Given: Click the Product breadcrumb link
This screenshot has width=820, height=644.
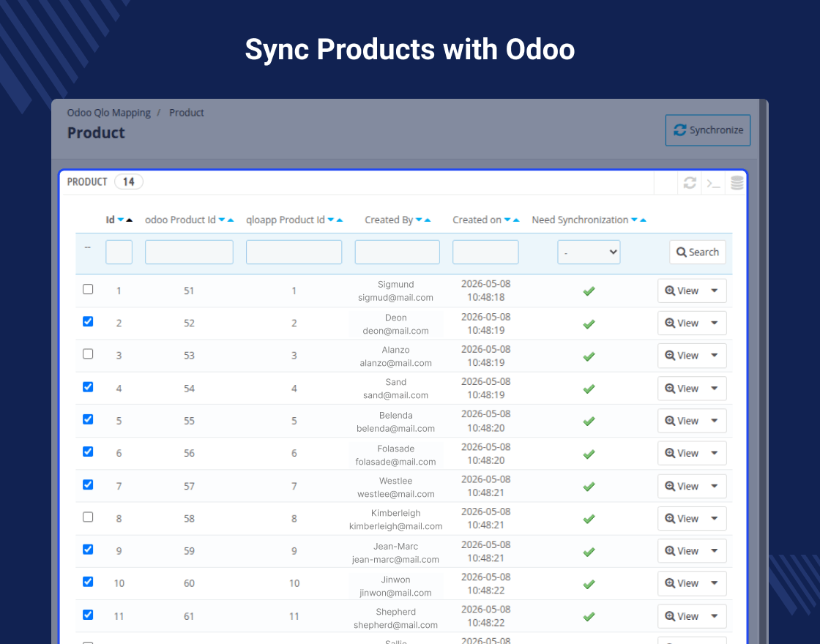Looking at the screenshot, I should coord(187,113).
